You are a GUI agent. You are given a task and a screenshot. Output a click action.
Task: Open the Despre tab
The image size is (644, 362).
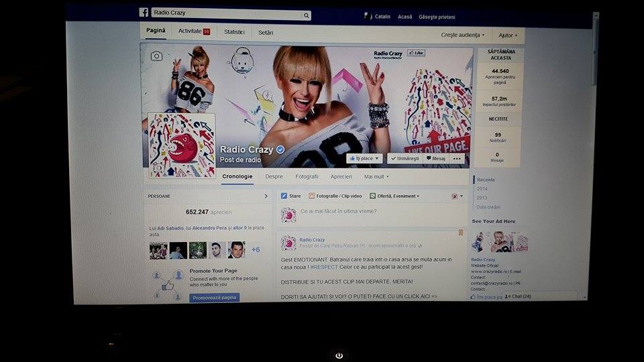click(x=274, y=177)
